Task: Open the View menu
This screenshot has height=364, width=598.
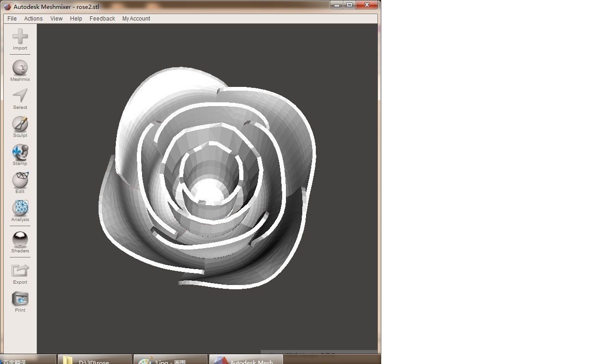Action: tap(57, 19)
